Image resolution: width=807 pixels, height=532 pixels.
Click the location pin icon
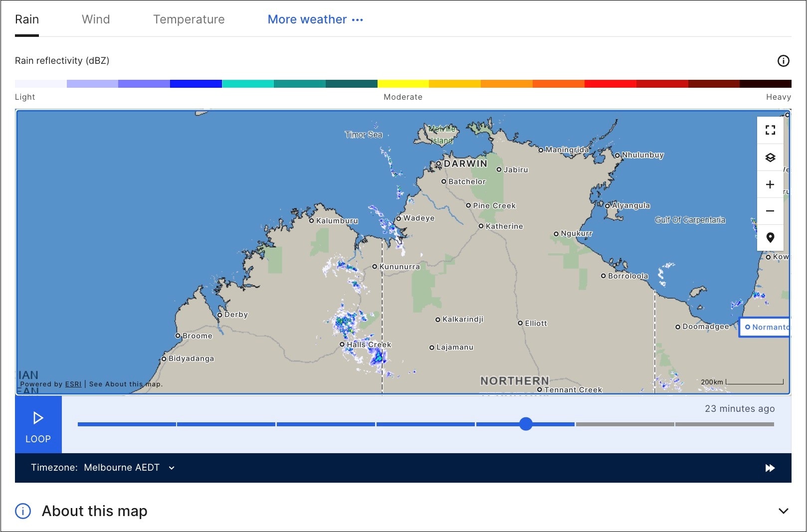(x=770, y=238)
